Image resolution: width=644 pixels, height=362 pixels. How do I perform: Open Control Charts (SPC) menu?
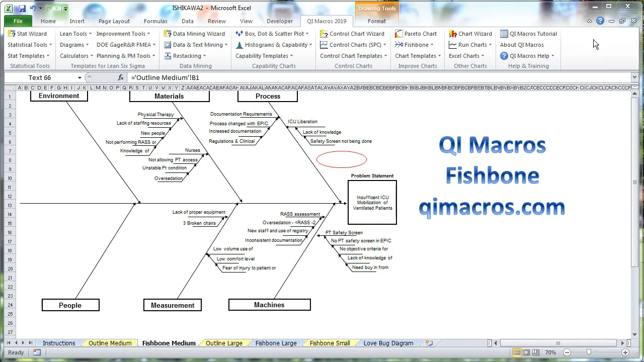353,45
